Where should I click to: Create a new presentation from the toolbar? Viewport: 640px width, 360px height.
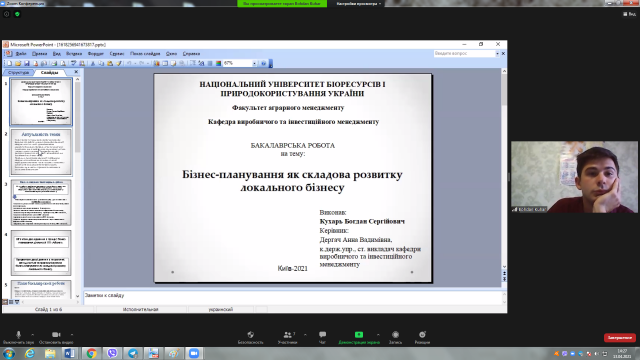[9, 63]
